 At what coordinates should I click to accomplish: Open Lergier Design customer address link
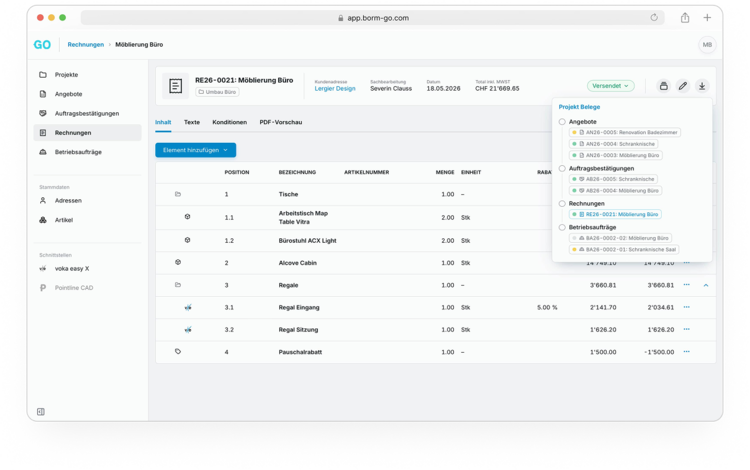pos(335,89)
